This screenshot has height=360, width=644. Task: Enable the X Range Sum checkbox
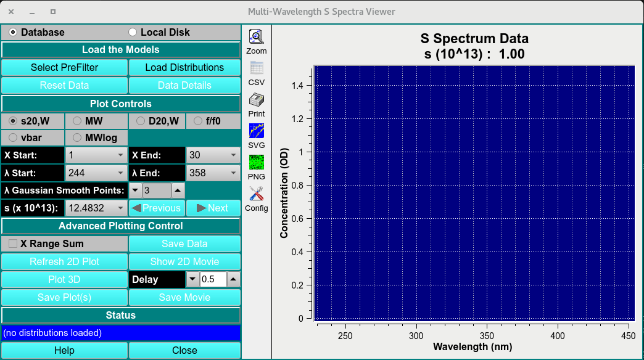[12, 243]
